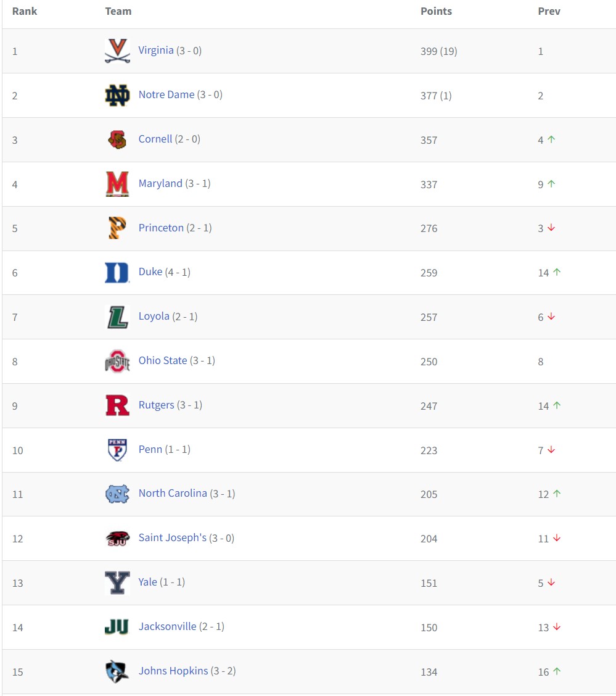Click the green up arrow in Maryland's row
616x696 pixels.
(551, 184)
